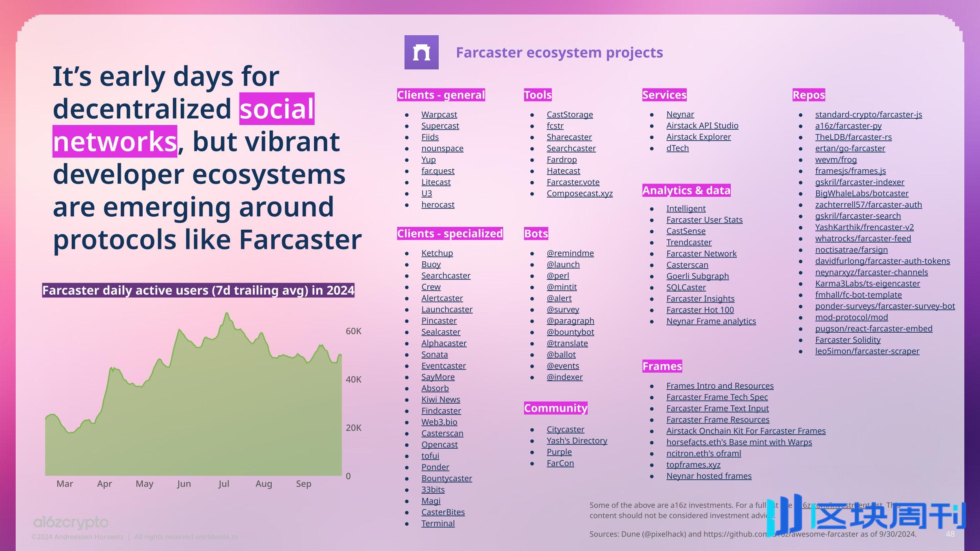Open the Supercast client link

[440, 126]
